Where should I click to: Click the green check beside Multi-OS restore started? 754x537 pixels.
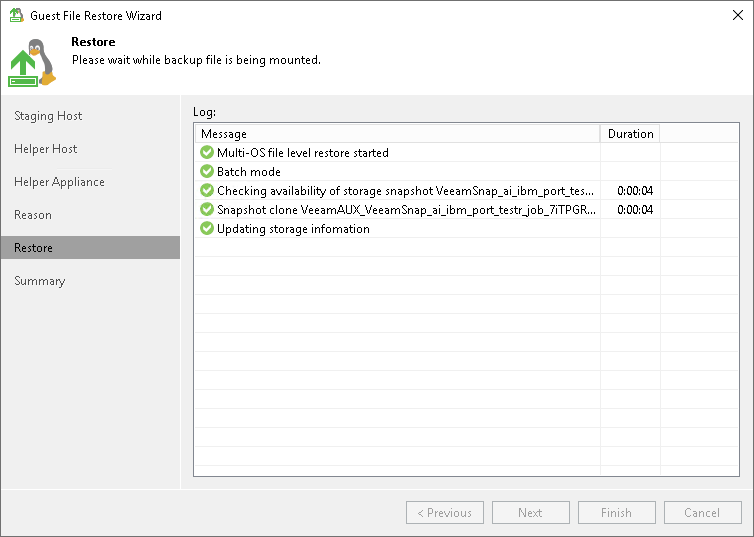[207, 153]
